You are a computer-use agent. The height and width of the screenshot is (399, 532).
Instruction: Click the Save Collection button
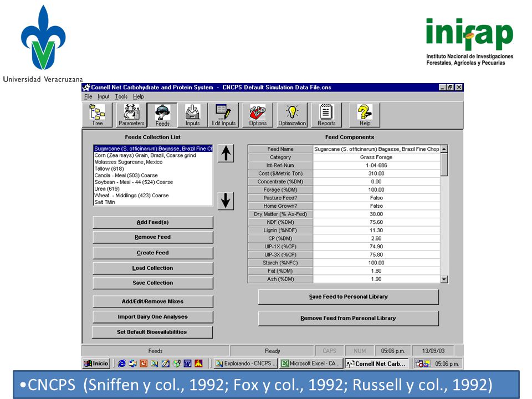coord(153,283)
